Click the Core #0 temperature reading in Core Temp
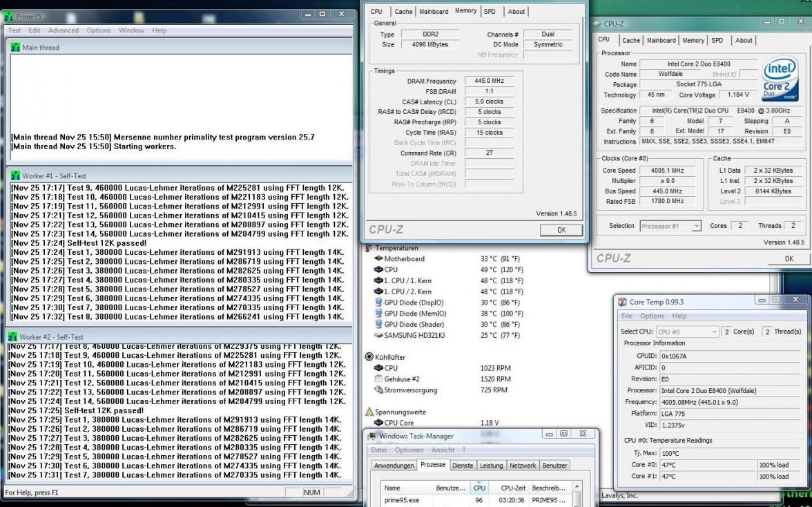 pos(708,465)
